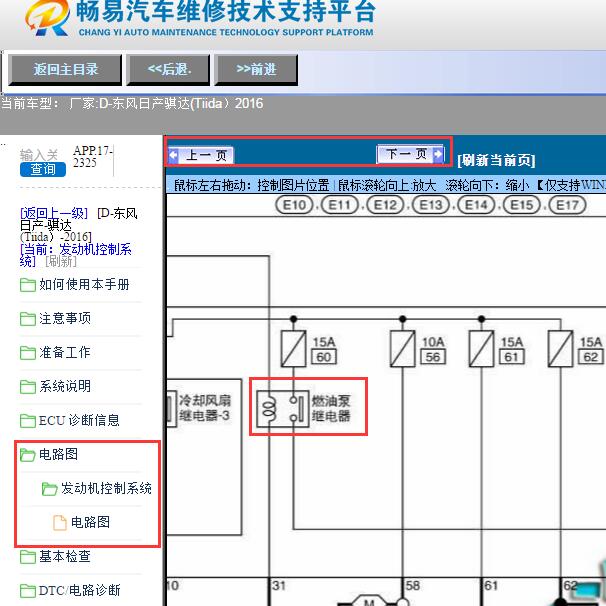Click the left arrow icon on 上一页
This screenshot has width=606, height=606.
[174, 155]
